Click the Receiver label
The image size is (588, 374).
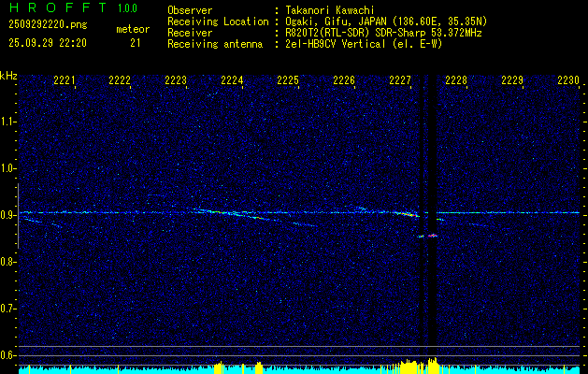190,33
